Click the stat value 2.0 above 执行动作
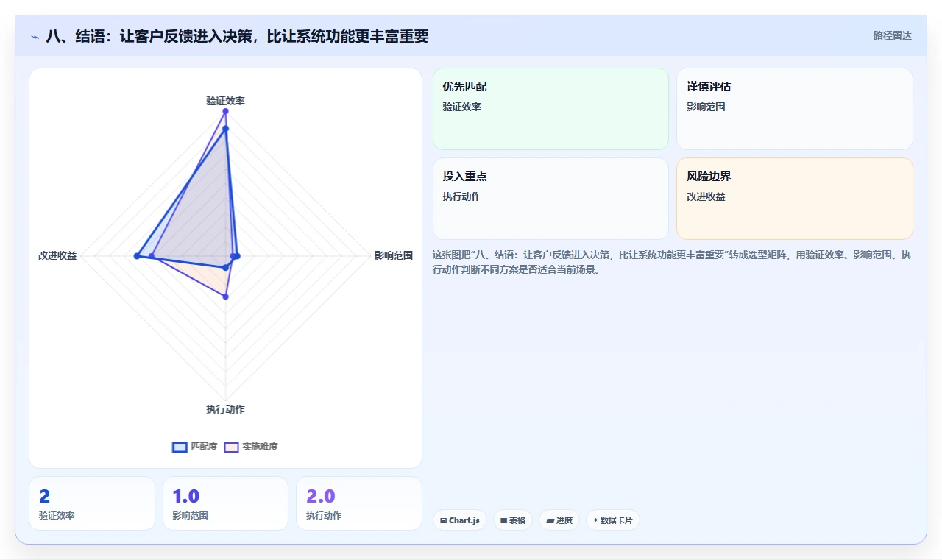The image size is (942, 560). pos(321,496)
